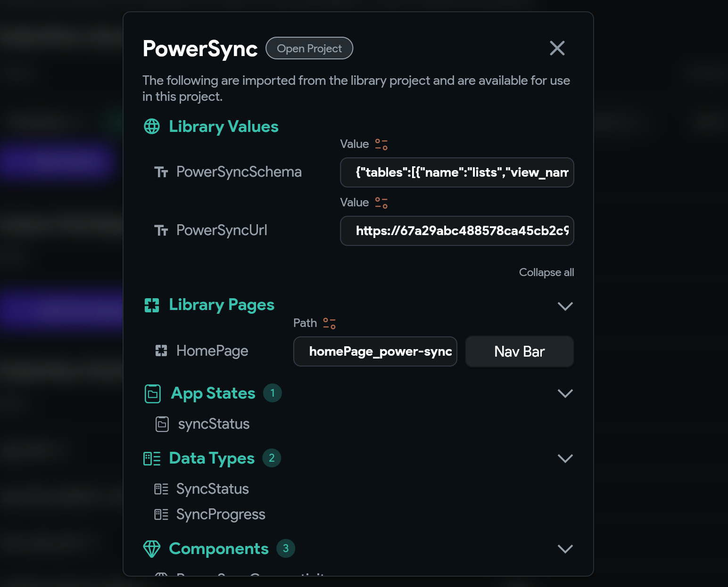Image resolution: width=728 pixels, height=587 pixels.
Task: Select the HomePage row label
Action: pyautogui.click(x=212, y=351)
